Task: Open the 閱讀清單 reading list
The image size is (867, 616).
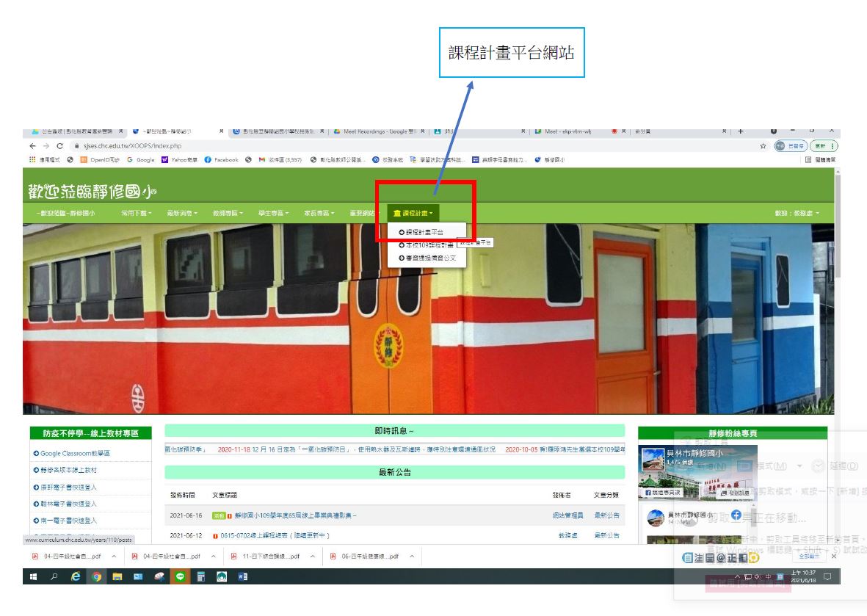Action: point(820,160)
